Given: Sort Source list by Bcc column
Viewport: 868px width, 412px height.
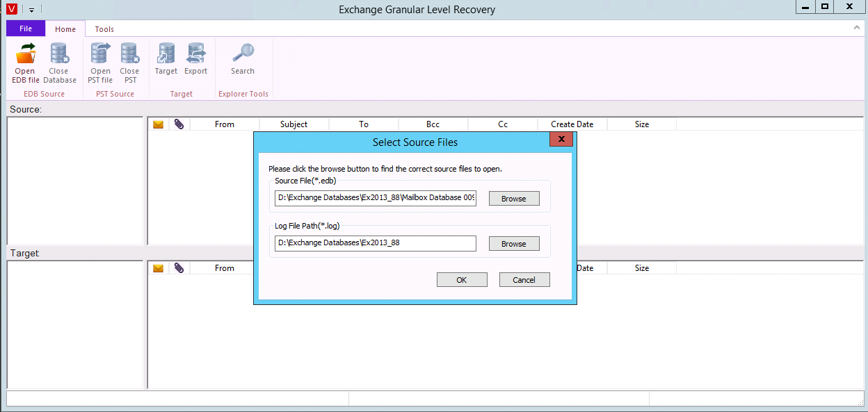Looking at the screenshot, I should coord(433,124).
